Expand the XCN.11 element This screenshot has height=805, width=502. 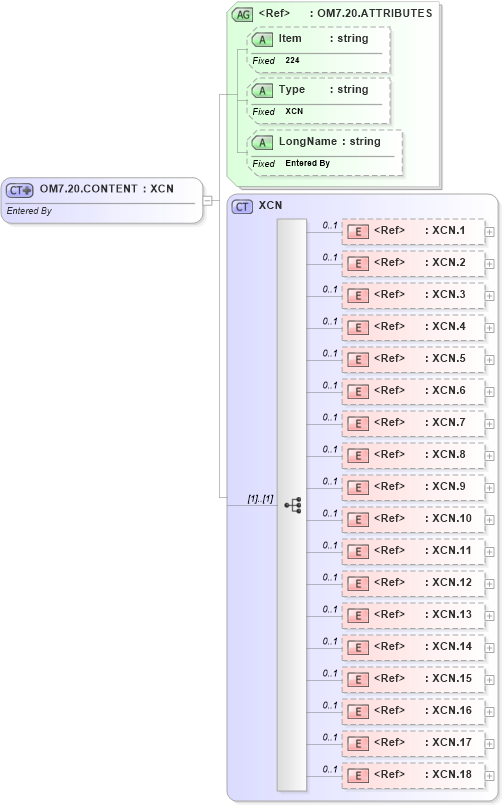coord(489,552)
